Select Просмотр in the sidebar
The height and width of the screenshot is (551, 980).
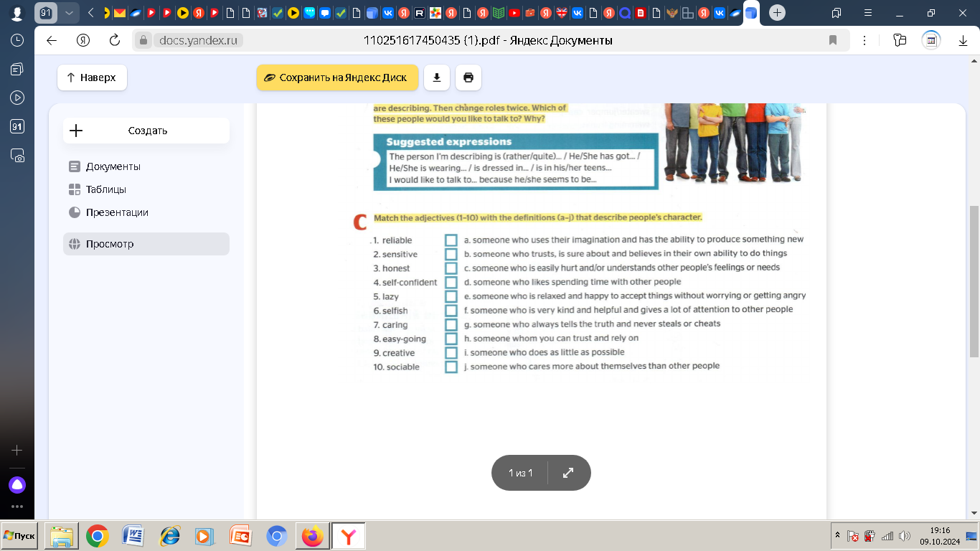pyautogui.click(x=146, y=244)
